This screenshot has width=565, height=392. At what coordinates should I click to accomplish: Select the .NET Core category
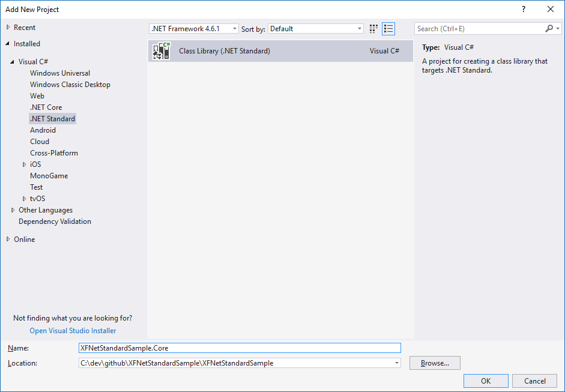point(46,107)
